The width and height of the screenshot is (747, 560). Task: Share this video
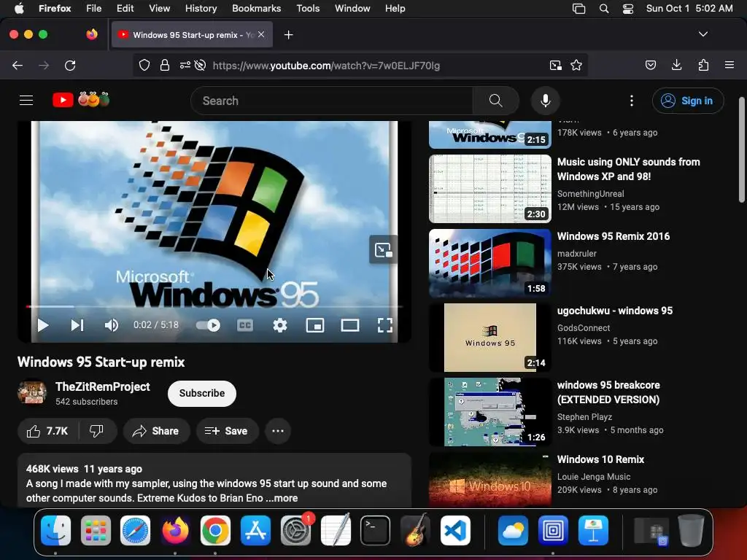(x=156, y=431)
